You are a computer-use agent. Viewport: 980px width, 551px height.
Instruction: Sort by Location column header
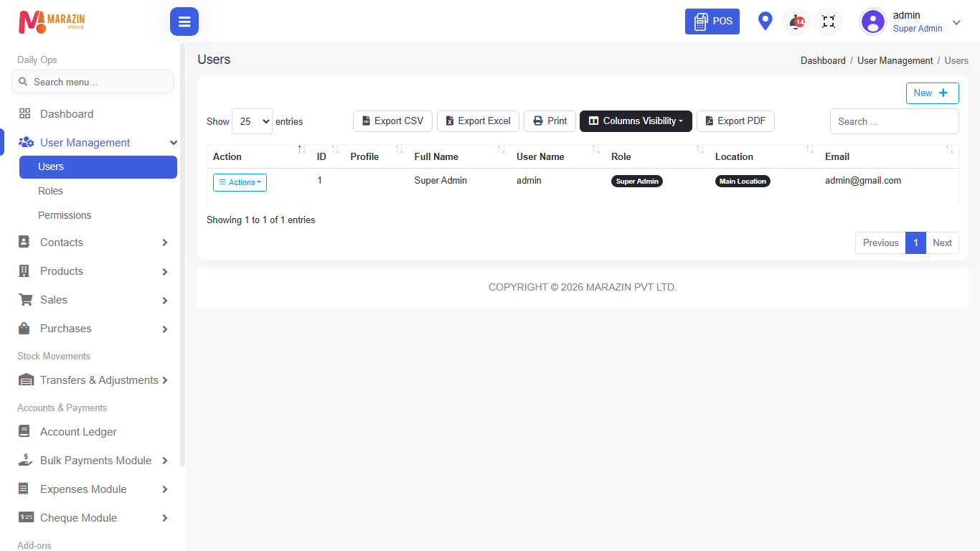click(763, 156)
